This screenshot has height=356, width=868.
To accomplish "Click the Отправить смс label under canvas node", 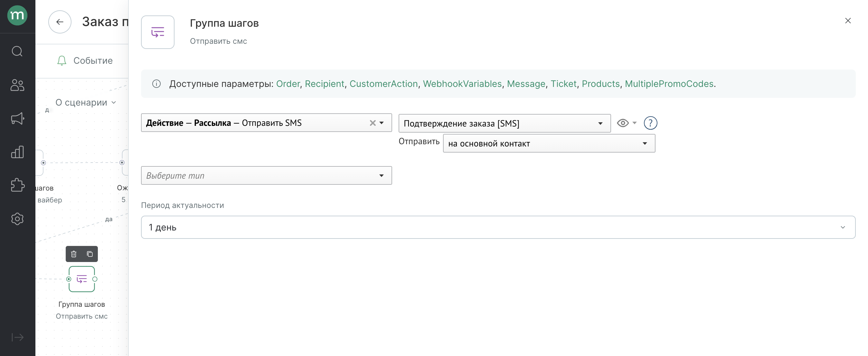I will coord(81,316).
